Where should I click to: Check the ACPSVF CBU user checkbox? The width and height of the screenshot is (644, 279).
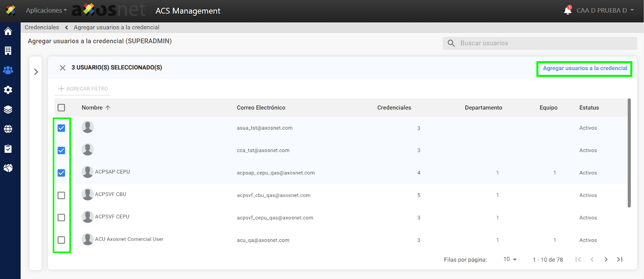pyautogui.click(x=61, y=195)
